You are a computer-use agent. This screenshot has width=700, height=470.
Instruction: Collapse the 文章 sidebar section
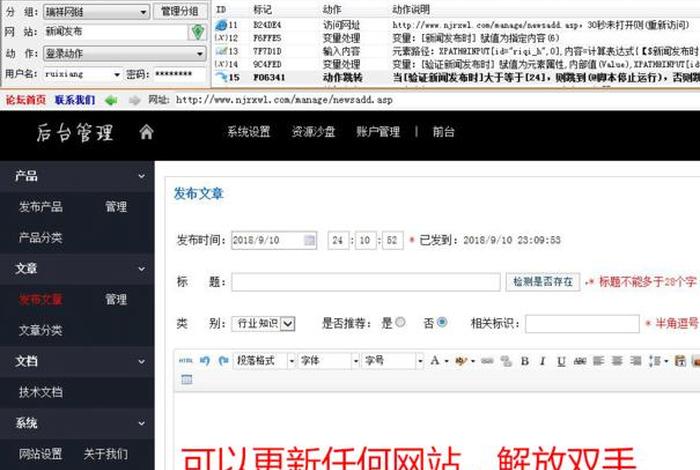[x=142, y=269]
